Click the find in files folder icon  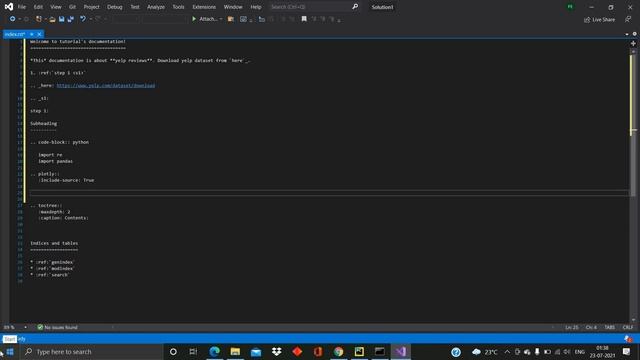(231, 19)
